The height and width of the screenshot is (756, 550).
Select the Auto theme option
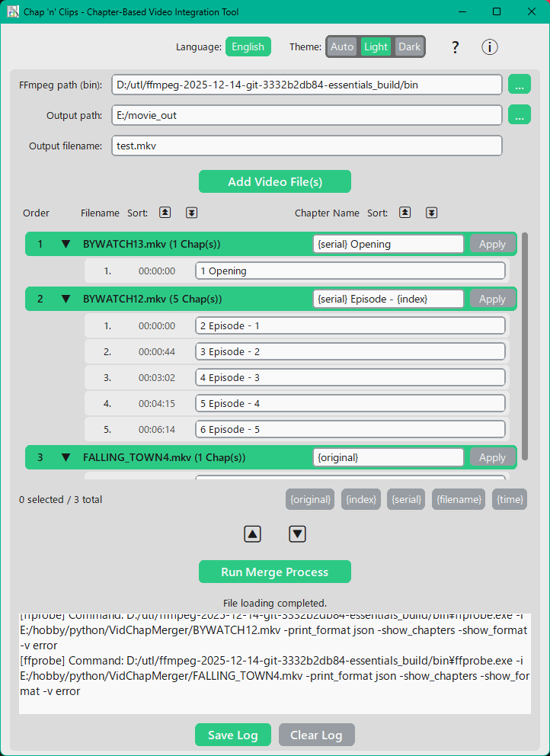(342, 46)
